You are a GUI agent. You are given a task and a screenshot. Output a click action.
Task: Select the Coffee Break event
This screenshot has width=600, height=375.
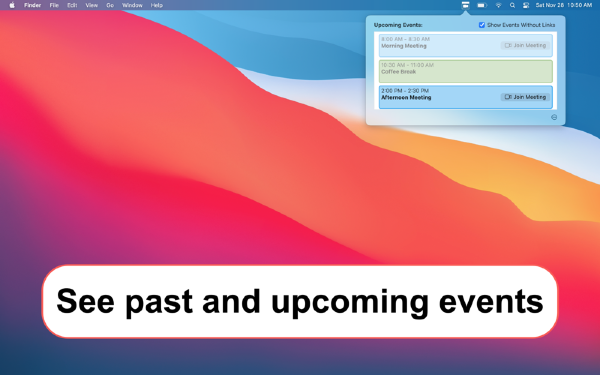click(x=466, y=71)
